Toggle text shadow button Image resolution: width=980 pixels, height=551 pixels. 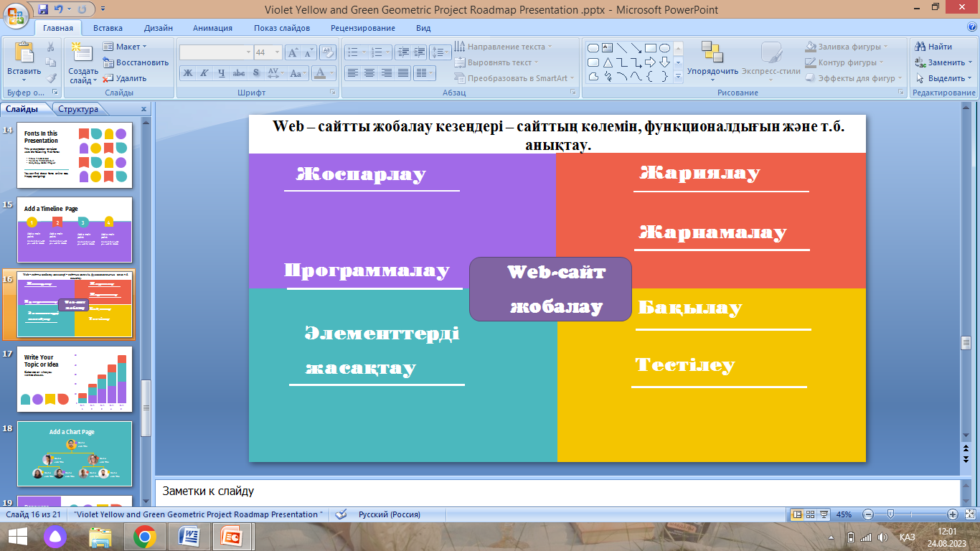pos(256,72)
